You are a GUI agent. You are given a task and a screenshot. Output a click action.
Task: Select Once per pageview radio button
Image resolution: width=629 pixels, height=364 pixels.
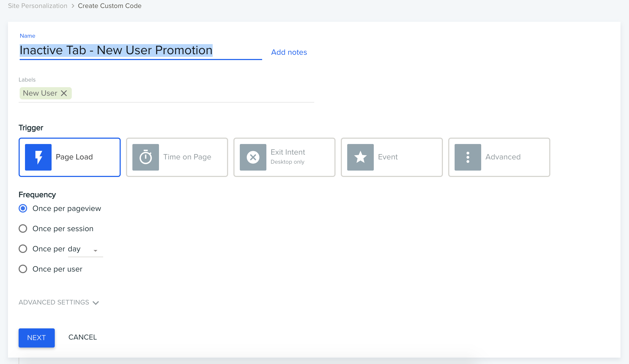tap(23, 209)
